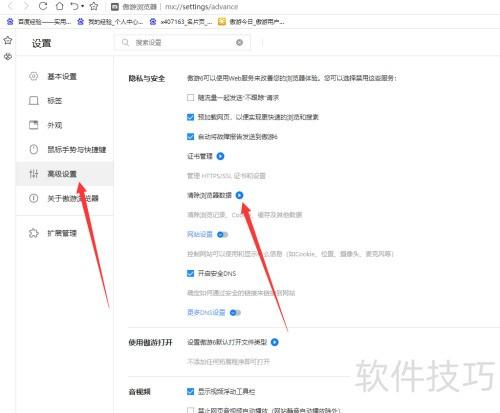Click the 隐私与安全 section heading
500x413 pixels.
click(147, 78)
